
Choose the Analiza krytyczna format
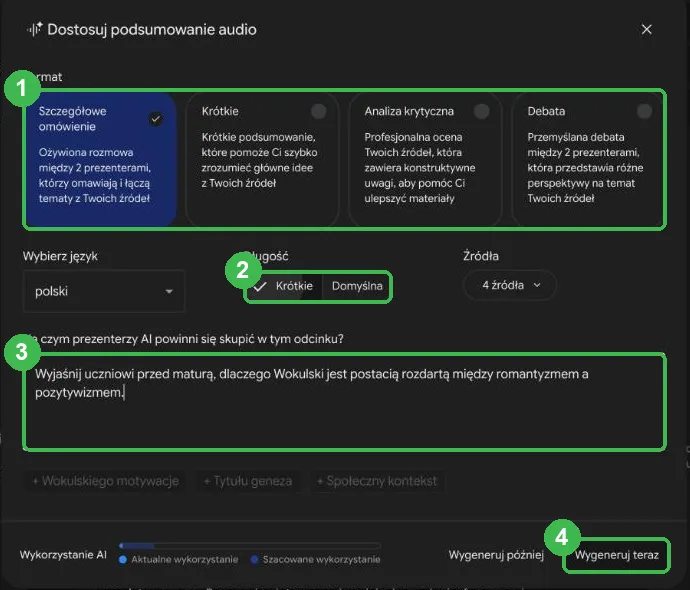(426, 159)
